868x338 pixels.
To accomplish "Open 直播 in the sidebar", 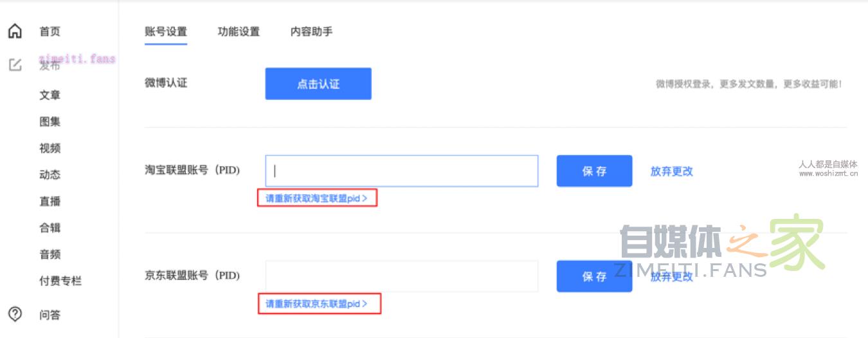I will pyautogui.click(x=50, y=202).
